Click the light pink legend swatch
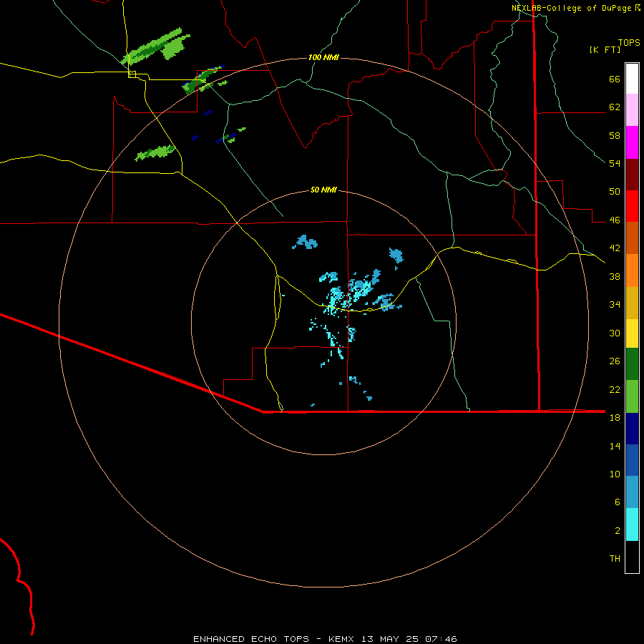Image resolution: width=644 pixels, height=644 pixels. coord(632,109)
